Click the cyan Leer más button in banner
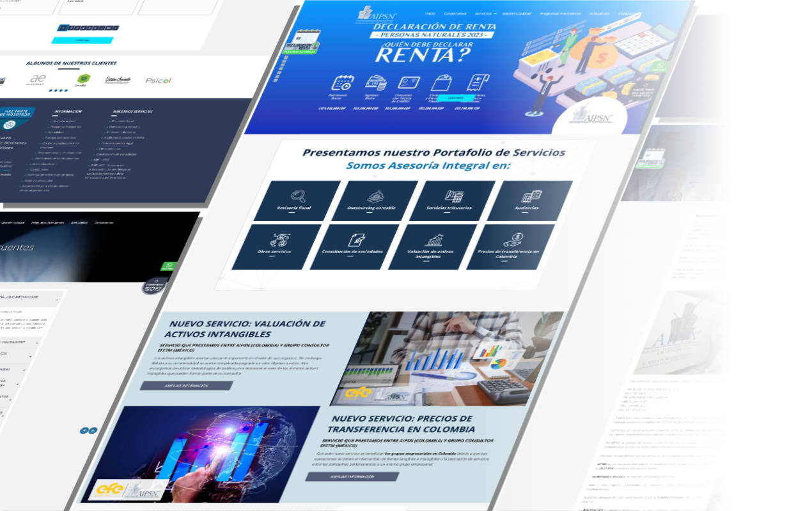The width and height of the screenshot is (812, 511). 455,97
